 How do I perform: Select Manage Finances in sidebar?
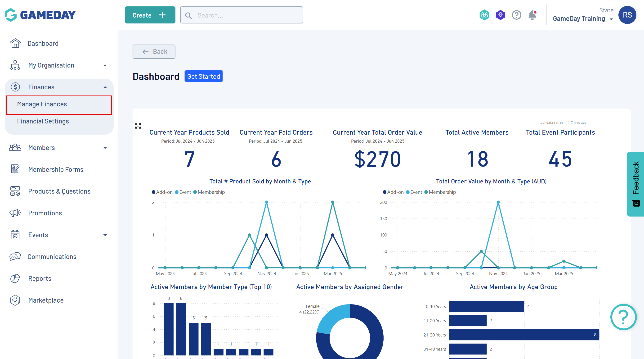42,104
